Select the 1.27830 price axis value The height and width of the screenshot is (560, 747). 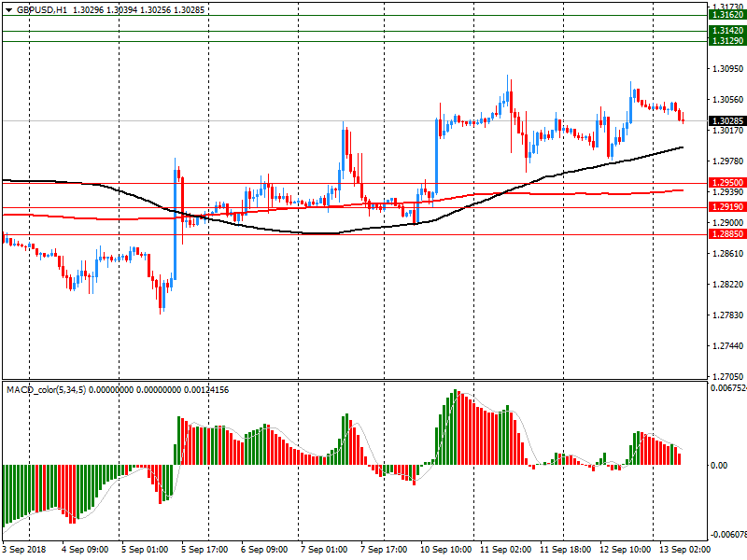(x=726, y=315)
